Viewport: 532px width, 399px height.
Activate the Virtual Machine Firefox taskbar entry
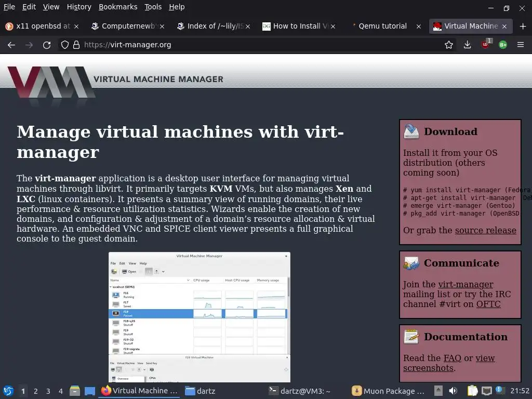[140, 391]
